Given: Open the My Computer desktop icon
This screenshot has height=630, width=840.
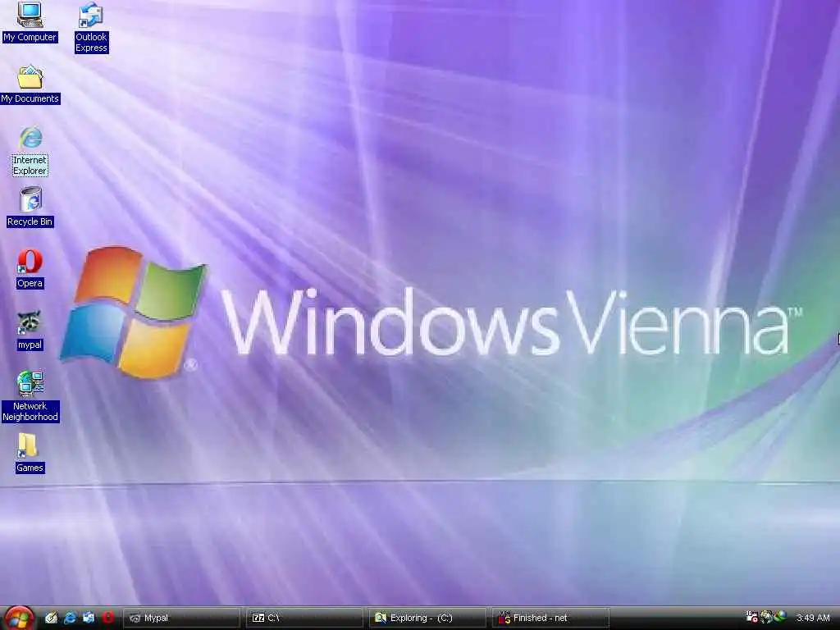Looking at the screenshot, I should [30, 21].
